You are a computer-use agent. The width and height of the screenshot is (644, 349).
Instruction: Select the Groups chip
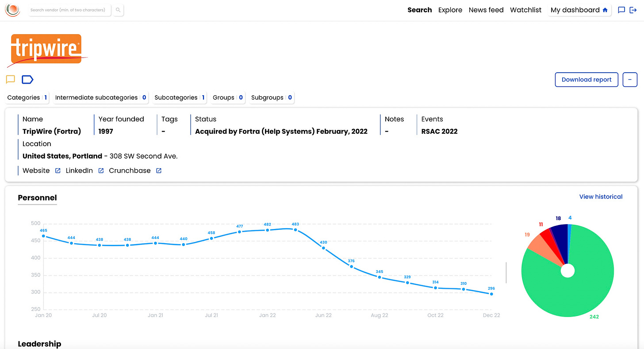[x=227, y=97]
